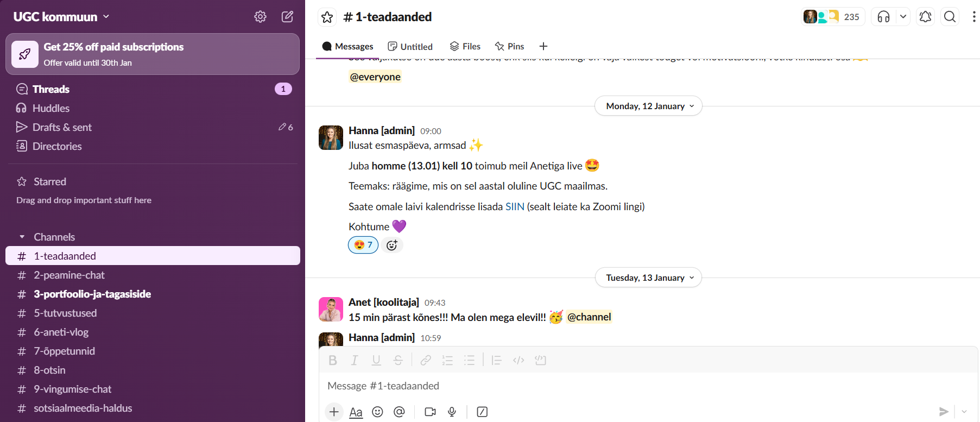Screen dimensions: 980x422
Task: Star the 1-teadaanded channel
Action: point(327,17)
